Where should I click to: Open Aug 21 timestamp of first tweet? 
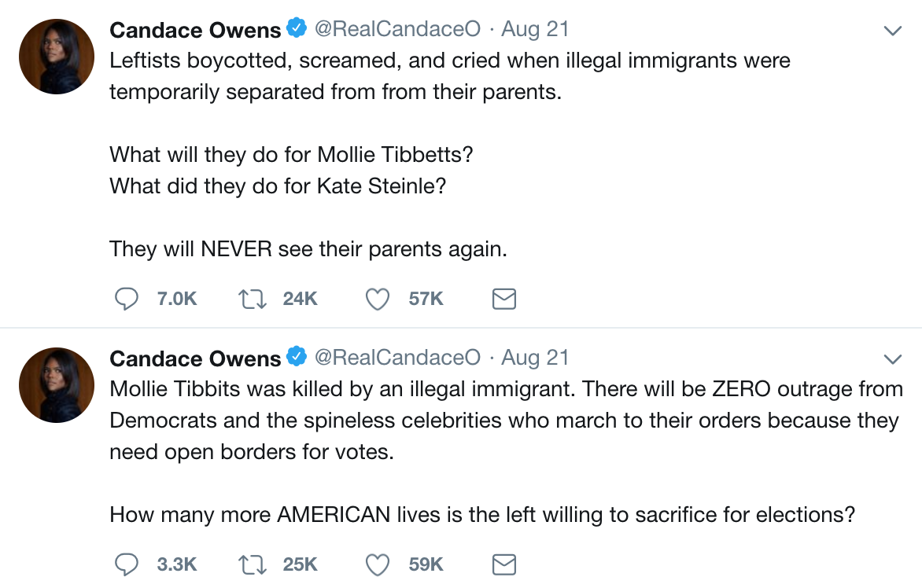point(535,29)
